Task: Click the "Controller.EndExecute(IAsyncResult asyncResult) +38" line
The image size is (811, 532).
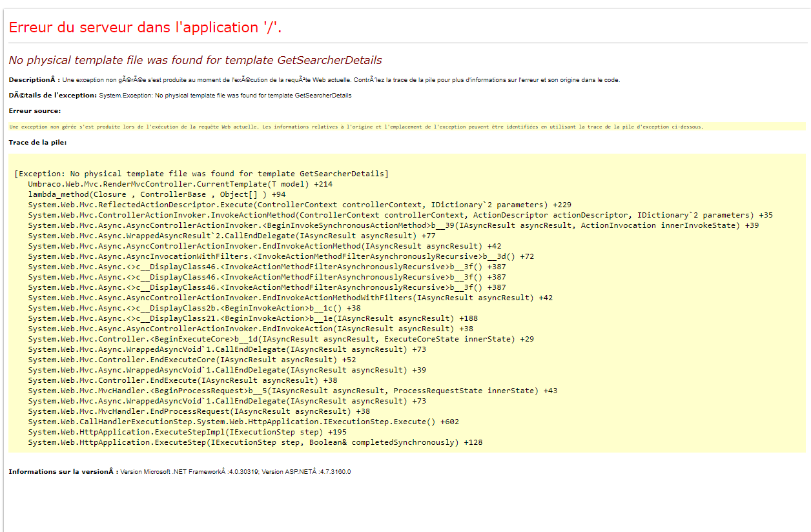Action: click(x=183, y=380)
